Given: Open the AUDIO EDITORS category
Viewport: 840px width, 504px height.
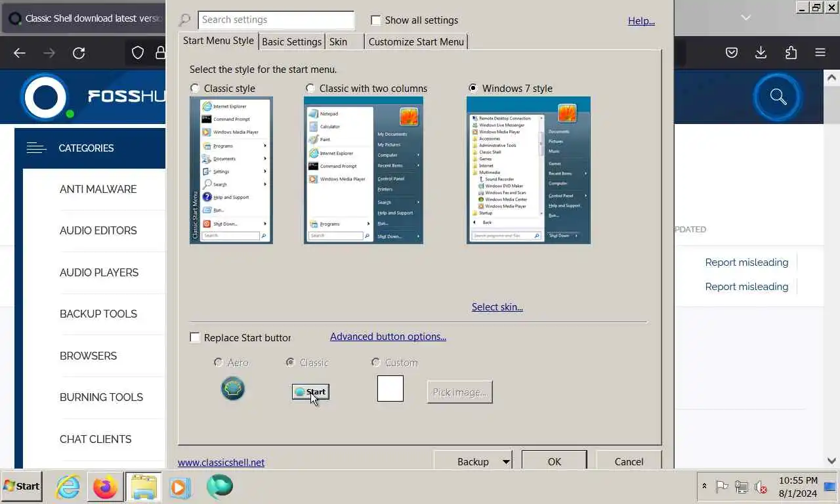Looking at the screenshot, I should 98,230.
